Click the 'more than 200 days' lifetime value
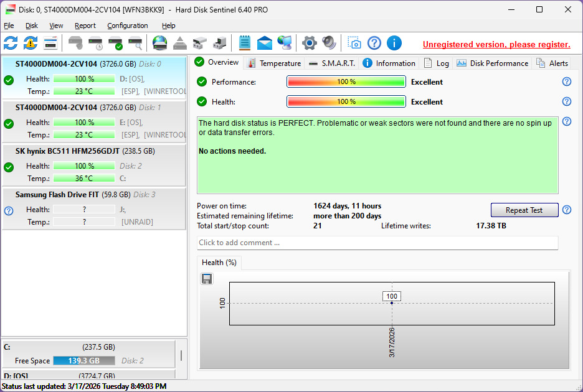 pos(348,216)
